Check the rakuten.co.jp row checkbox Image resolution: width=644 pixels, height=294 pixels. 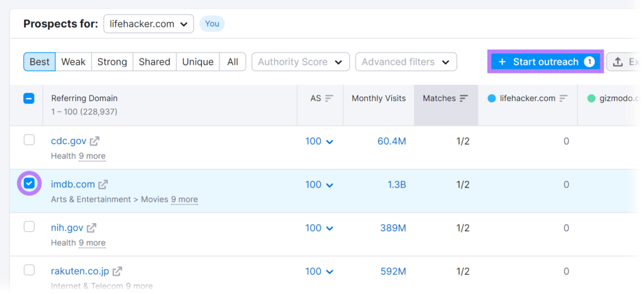click(x=29, y=270)
